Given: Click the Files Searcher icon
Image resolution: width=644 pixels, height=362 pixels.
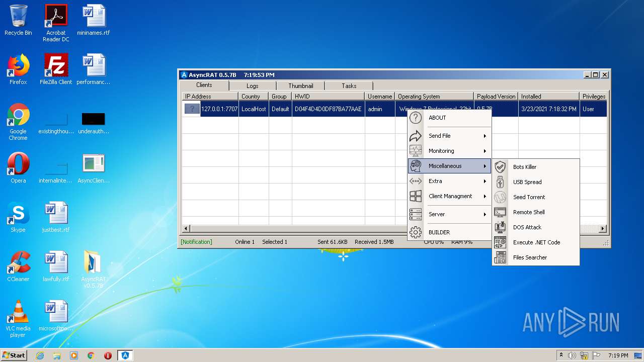Looking at the screenshot, I should click(500, 257).
